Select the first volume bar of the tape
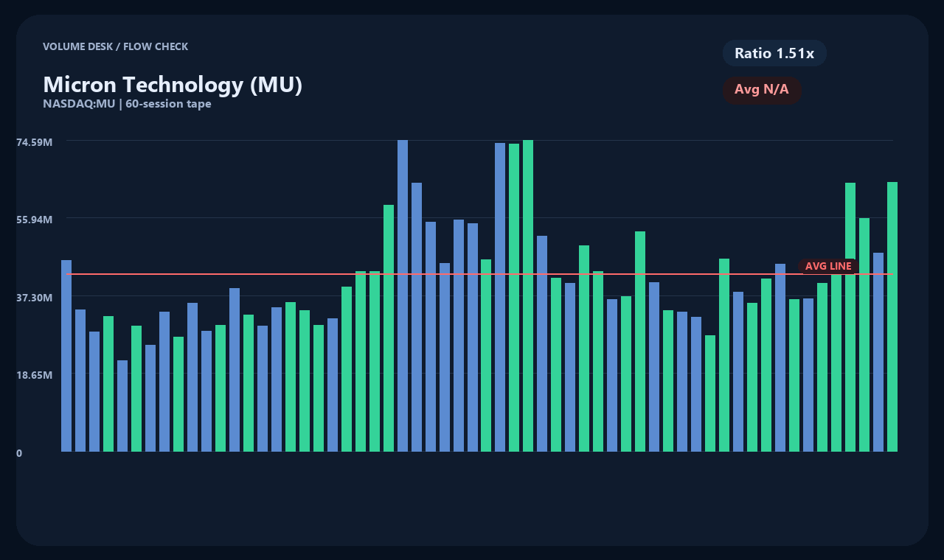Viewport: 944px width, 560px height. [66, 356]
